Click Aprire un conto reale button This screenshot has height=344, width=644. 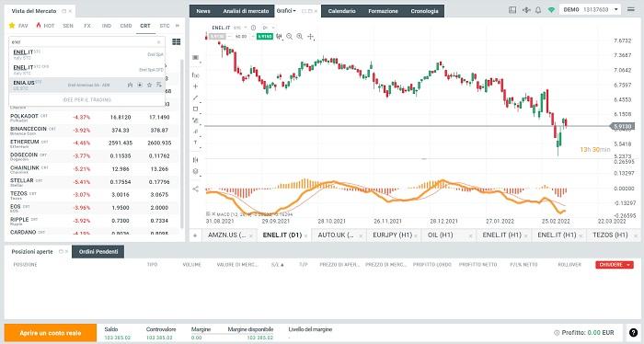tap(51, 333)
